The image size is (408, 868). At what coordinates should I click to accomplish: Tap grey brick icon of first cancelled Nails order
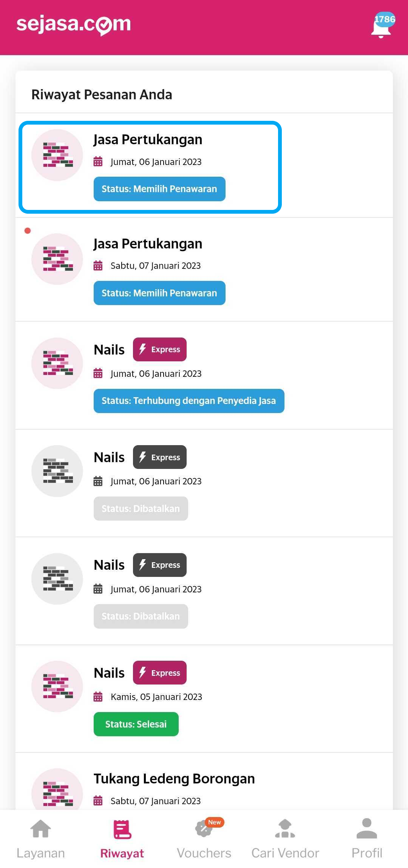point(57,471)
